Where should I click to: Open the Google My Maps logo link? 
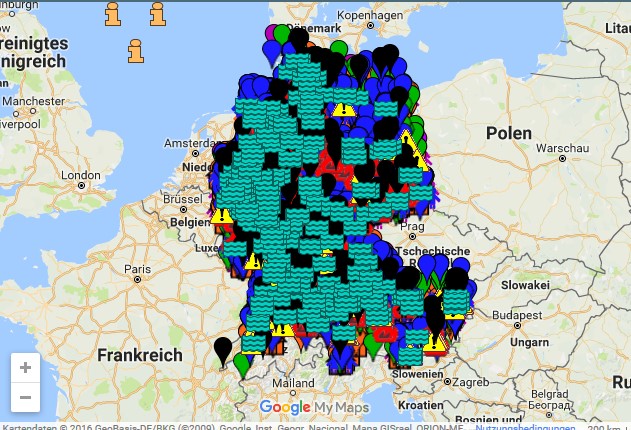click(x=314, y=407)
